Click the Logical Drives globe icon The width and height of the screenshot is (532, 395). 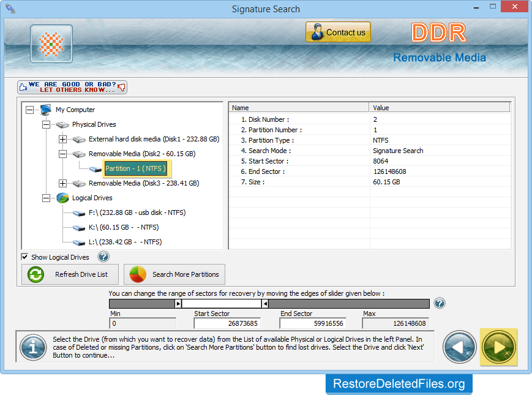click(63, 198)
